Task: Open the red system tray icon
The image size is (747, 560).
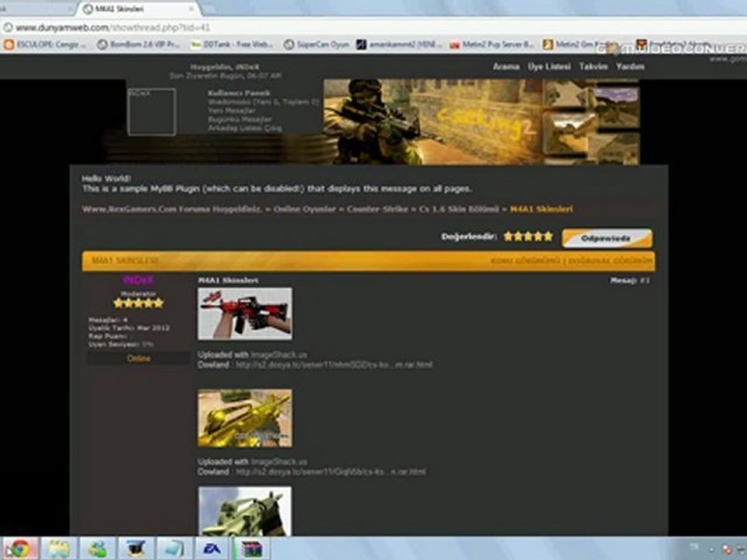Action: (728, 550)
